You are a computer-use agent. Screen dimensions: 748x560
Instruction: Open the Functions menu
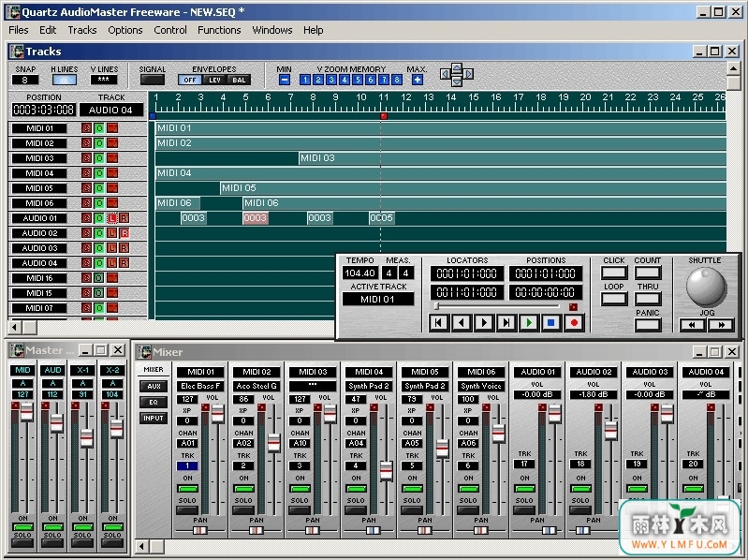click(219, 30)
